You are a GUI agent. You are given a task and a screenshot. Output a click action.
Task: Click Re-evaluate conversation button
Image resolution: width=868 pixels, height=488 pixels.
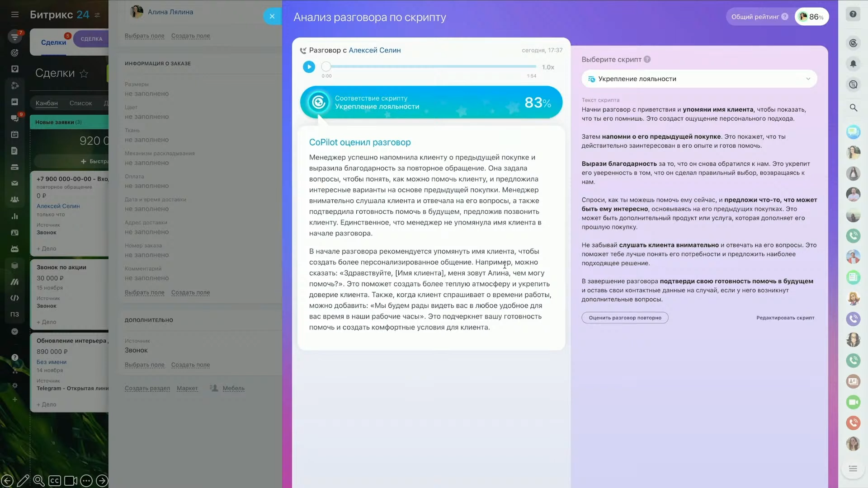(625, 318)
